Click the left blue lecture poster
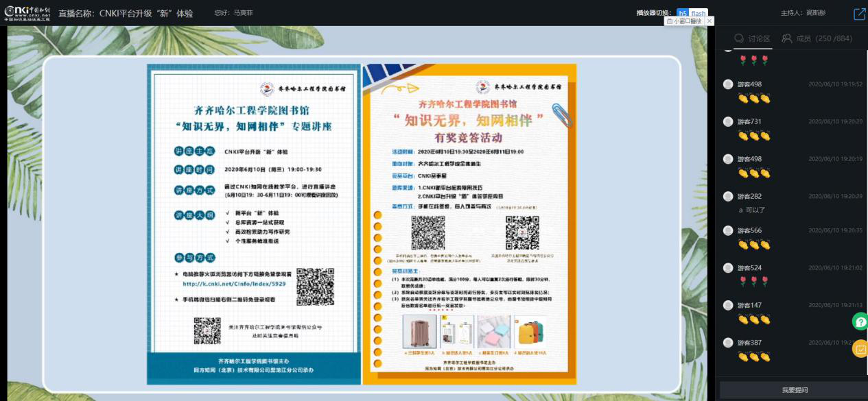Image resolution: width=868 pixels, height=401 pixels. pyautogui.click(x=254, y=223)
